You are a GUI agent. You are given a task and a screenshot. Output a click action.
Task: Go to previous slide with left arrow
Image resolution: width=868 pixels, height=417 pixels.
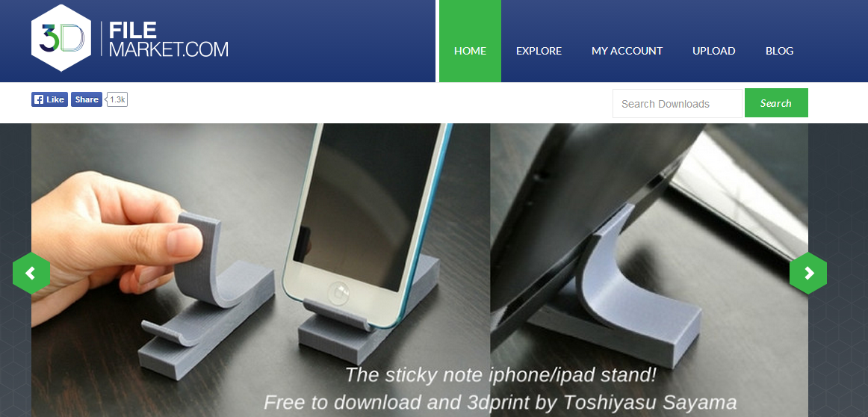(x=31, y=273)
